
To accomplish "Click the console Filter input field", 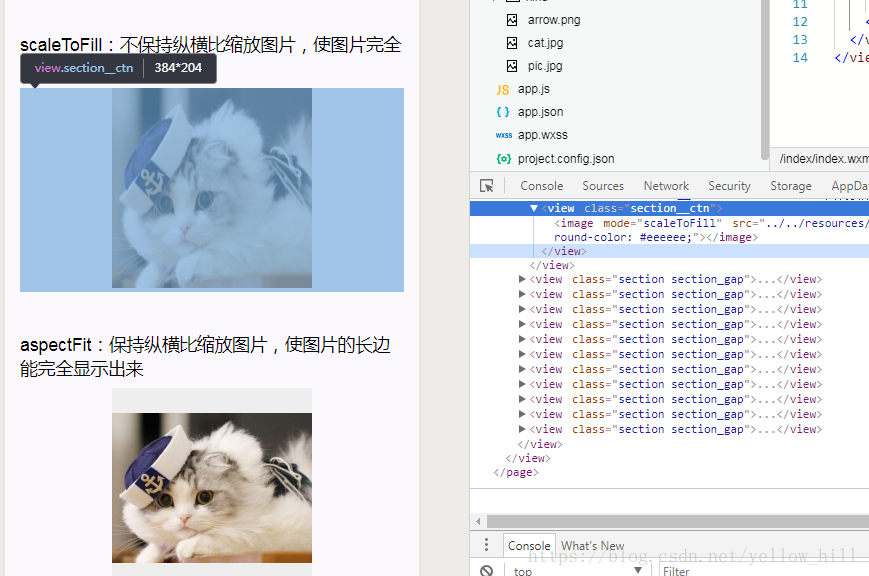I will 760,570.
